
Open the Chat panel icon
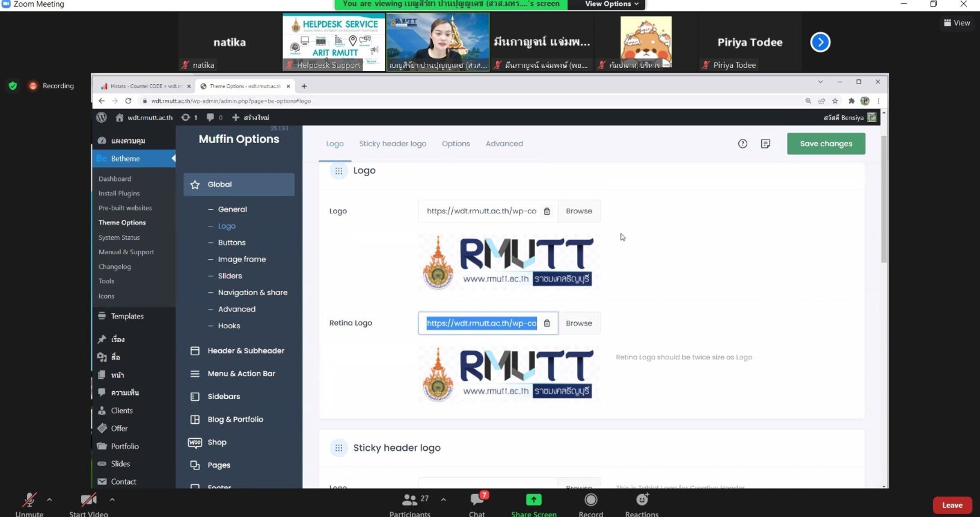coord(477,500)
